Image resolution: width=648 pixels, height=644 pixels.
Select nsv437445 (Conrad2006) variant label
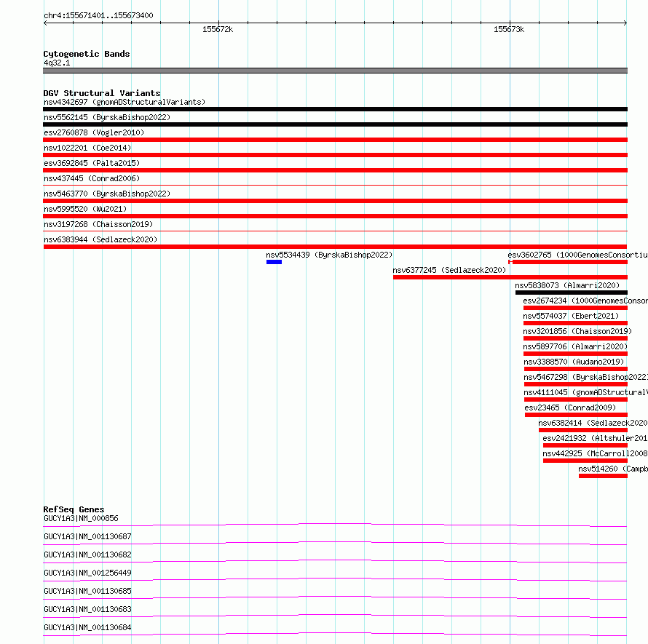click(x=92, y=178)
